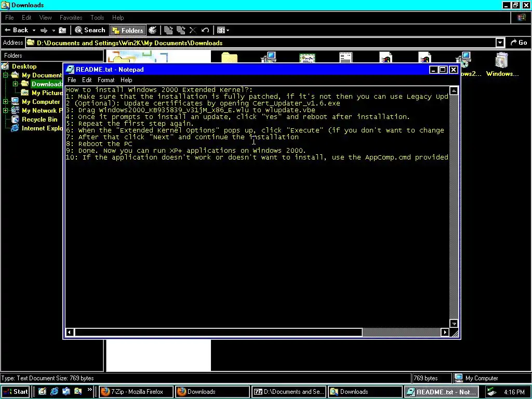The image size is (532, 399).
Task: Click the Move To toolbar icon
Action: pyautogui.click(x=168, y=30)
